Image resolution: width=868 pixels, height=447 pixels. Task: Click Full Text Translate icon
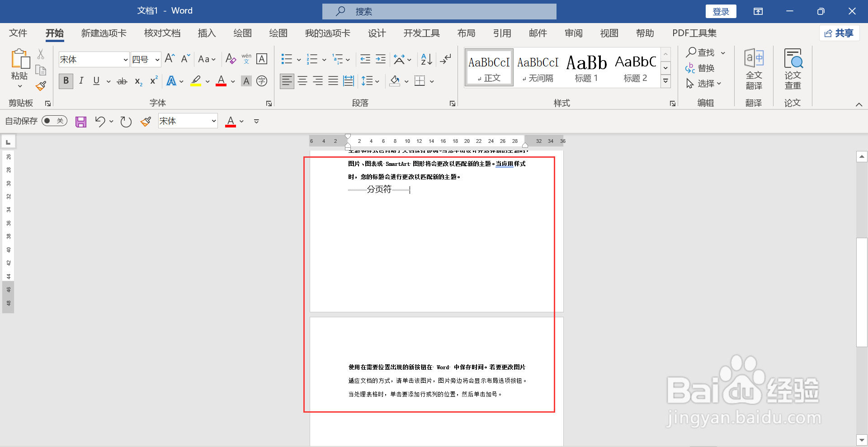tap(754, 70)
